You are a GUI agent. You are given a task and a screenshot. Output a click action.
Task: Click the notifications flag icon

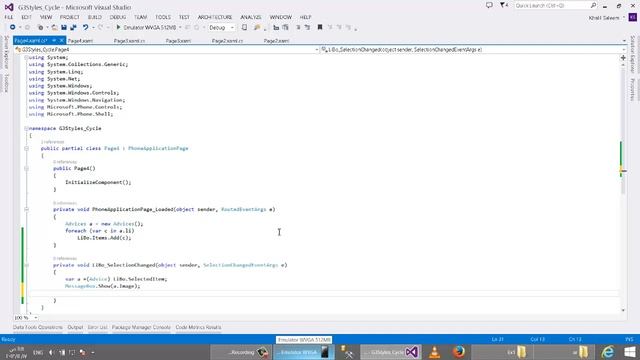tap(504, 5)
